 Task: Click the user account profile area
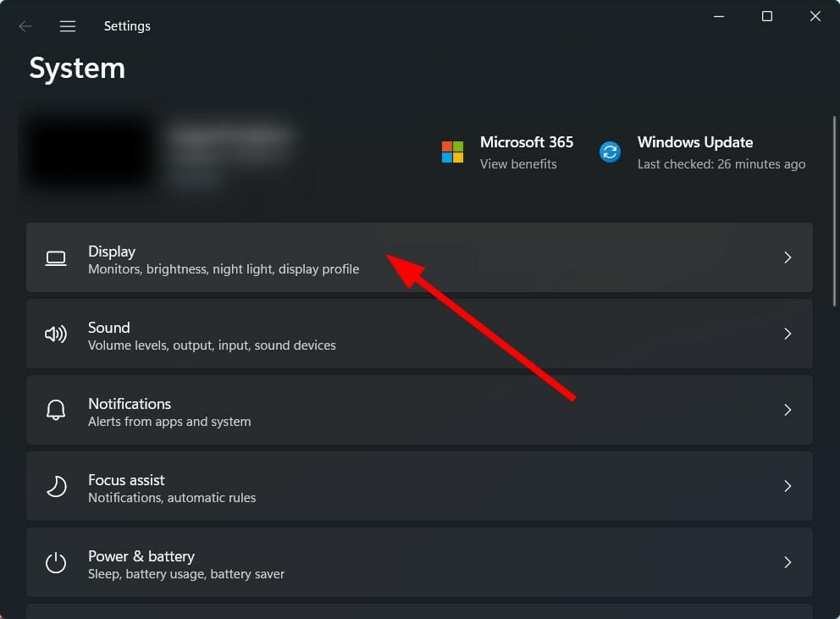[169, 152]
